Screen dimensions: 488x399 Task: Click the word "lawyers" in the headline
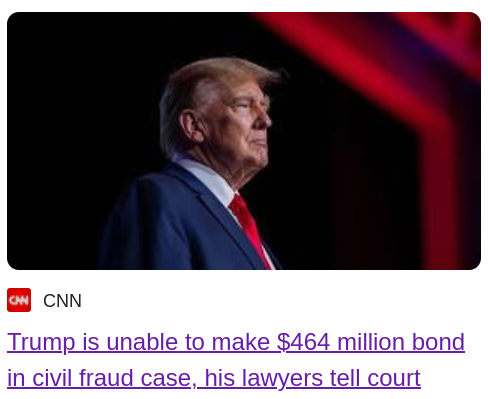[x=282, y=378]
